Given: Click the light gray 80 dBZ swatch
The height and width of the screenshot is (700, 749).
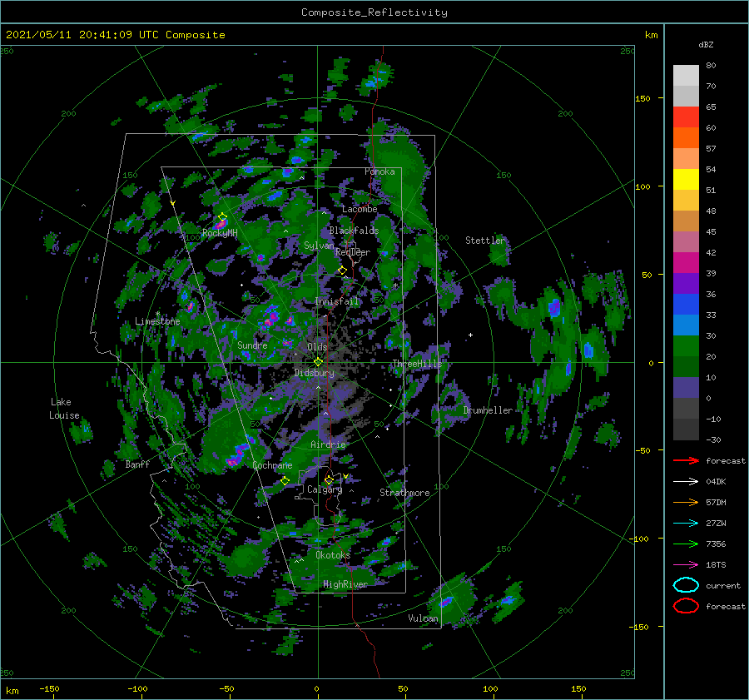Looking at the screenshot, I should click(x=686, y=75).
